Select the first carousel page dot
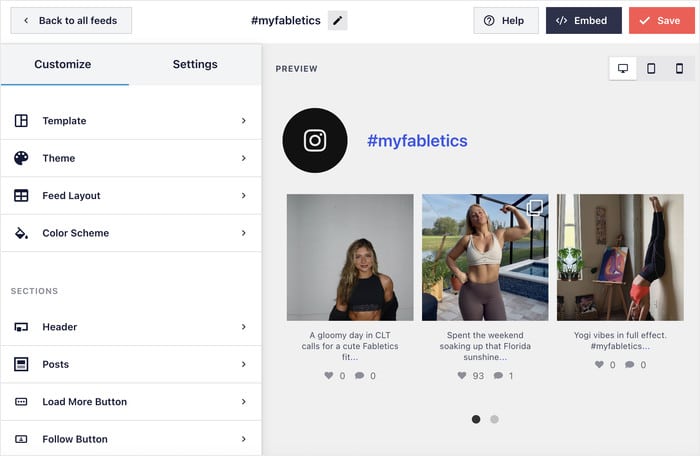 tap(476, 419)
